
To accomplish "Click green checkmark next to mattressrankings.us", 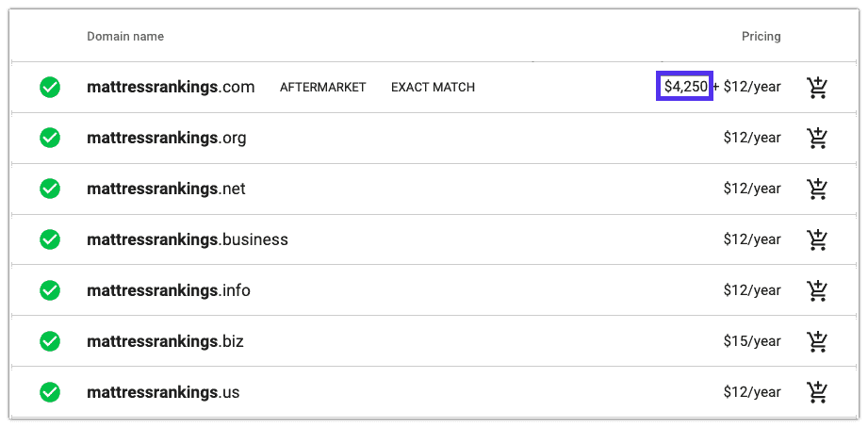I will tap(50, 392).
